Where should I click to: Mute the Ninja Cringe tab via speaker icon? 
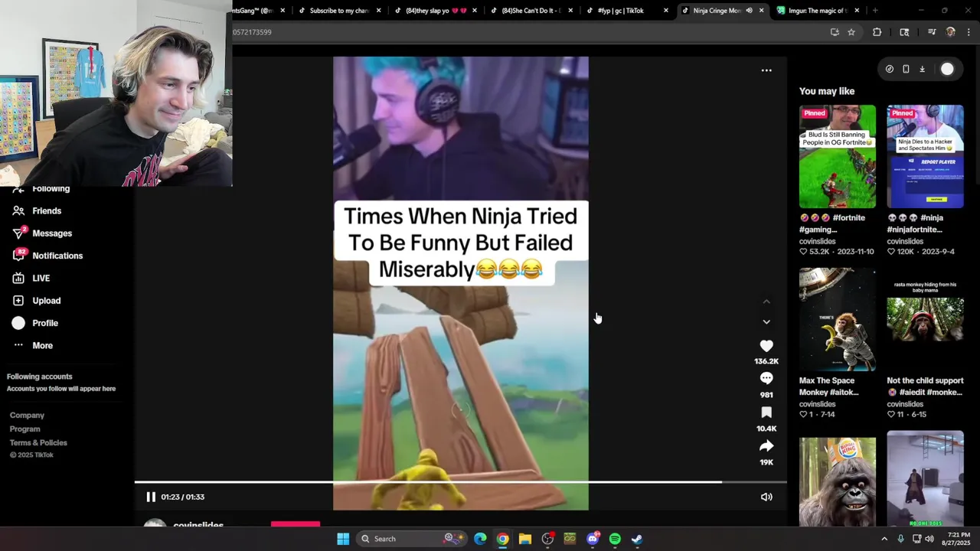pyautogui.click(x=749, y=11)
